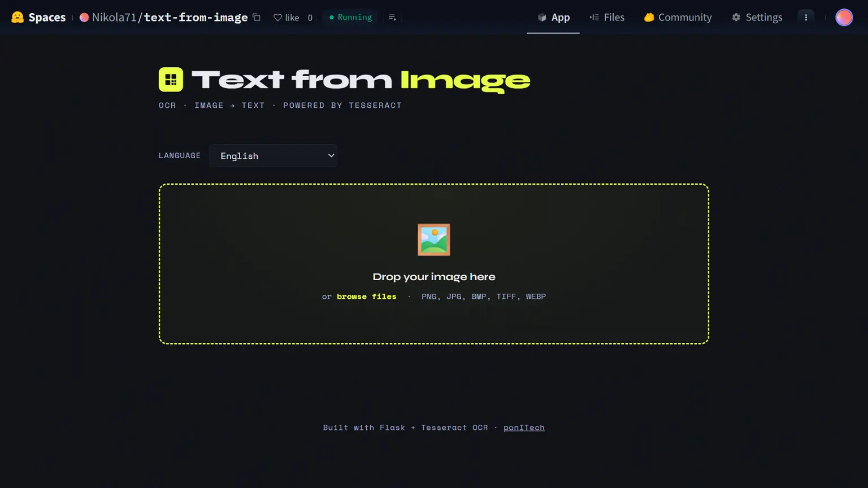
Task: Open the embed/logs icon next to Running
Action: [x=392, y=18]
